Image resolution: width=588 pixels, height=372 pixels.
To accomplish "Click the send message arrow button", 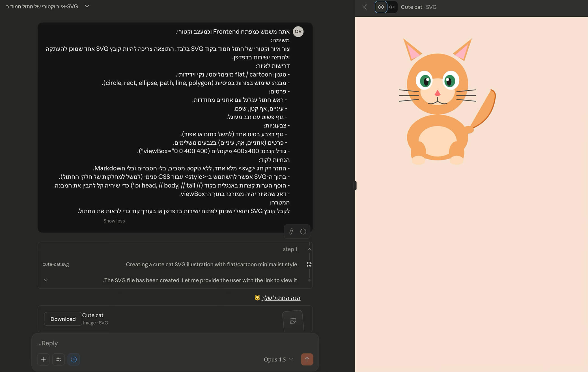I will pyautogui.click(x=307, y=359).
